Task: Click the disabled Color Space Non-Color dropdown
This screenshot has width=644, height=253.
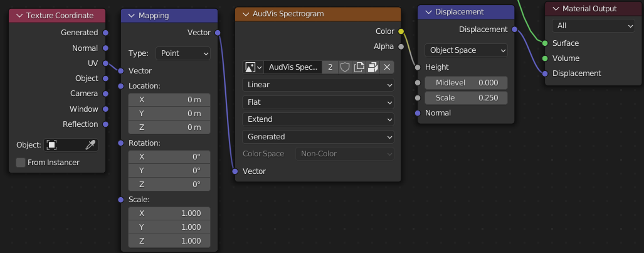Action: (x=345, y=154)
